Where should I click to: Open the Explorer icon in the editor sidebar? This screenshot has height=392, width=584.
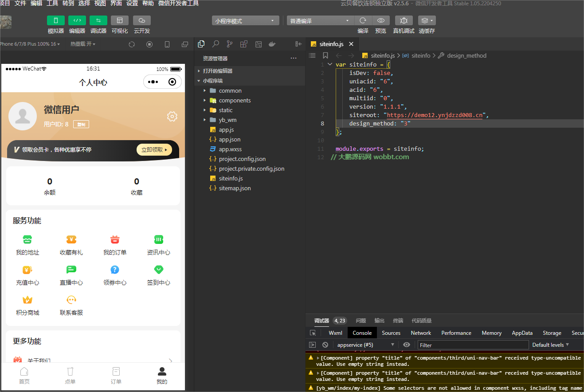tap(201, 44)
